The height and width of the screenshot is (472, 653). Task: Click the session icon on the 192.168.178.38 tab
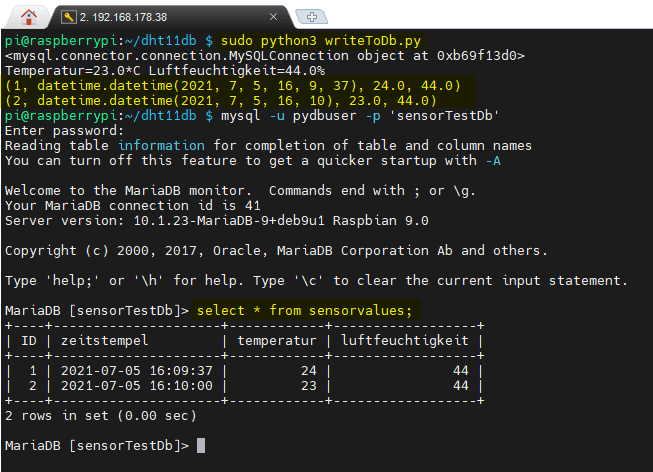[68, 17]
